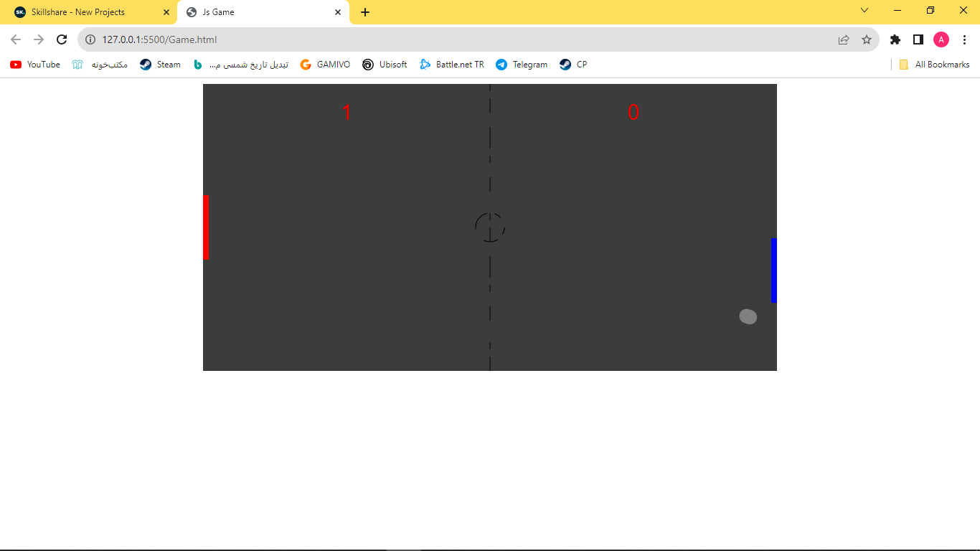Open a new tab with plus button
Image resolution: width=980 pixels, height=551 pixels.
pyautogui.click(x=365, y=12)
